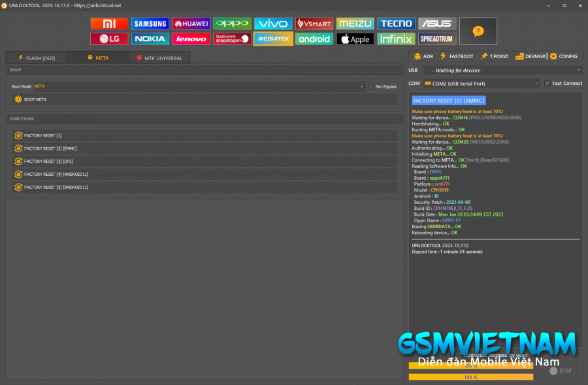Select the Huawei brand icon
The image size is (588, 385).
tap(191, 24)
